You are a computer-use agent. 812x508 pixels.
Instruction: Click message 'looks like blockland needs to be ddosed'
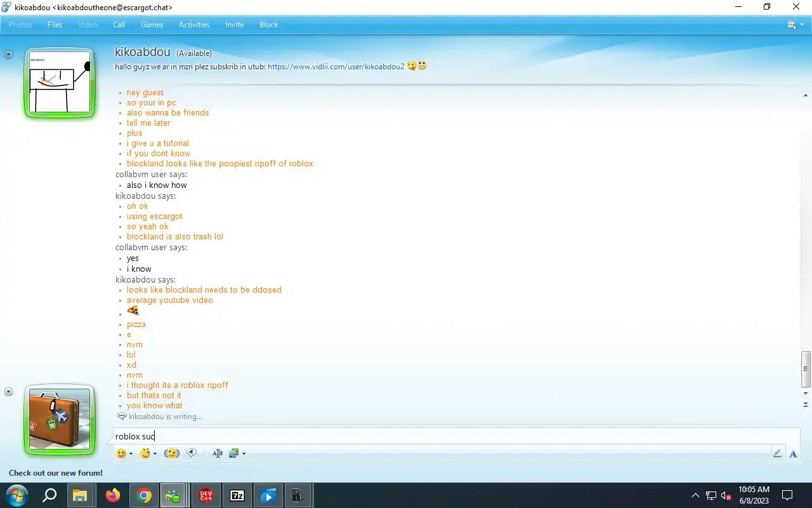click(x=204, y=290)
